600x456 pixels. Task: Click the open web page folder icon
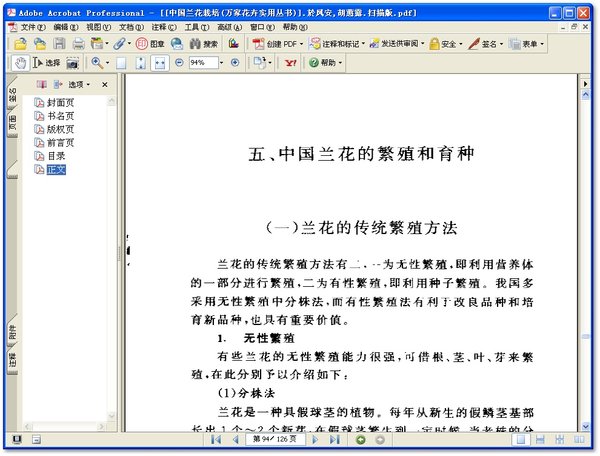point(40,44)
